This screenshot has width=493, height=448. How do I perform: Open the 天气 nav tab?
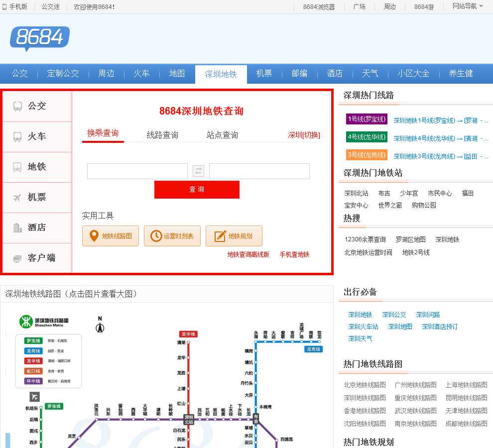click(370, 74)
